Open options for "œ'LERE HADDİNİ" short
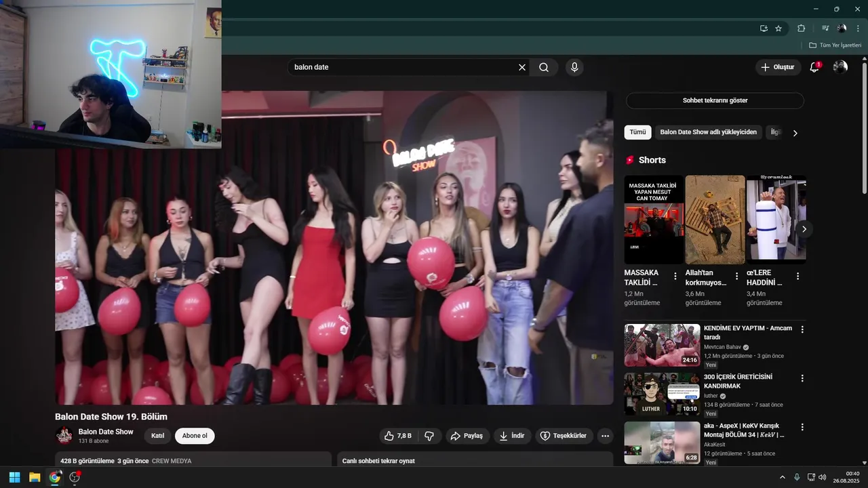The width and height of the screenshot is (868, 488). tap(797, 276)
